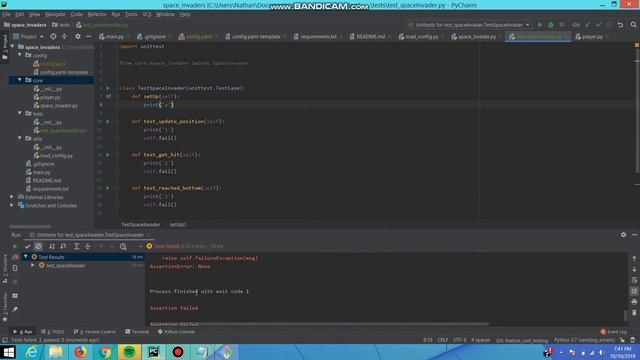
Task: Collapse Test Results tree node
Action: coord(26,257)
